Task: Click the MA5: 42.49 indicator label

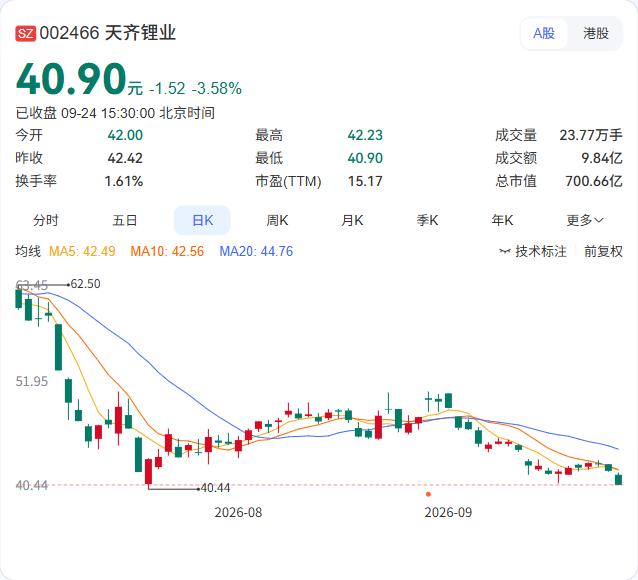Action: pos(82,251)
